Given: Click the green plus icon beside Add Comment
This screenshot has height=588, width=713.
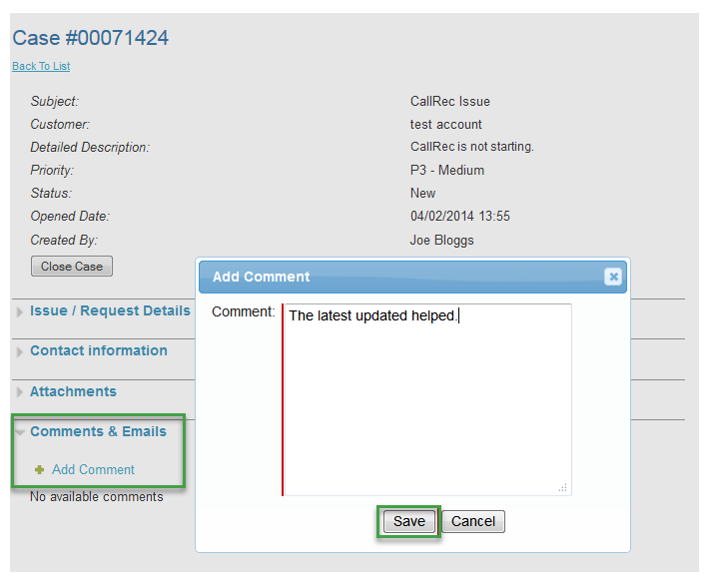Looking at the screenshot, I should click(40, 470).
